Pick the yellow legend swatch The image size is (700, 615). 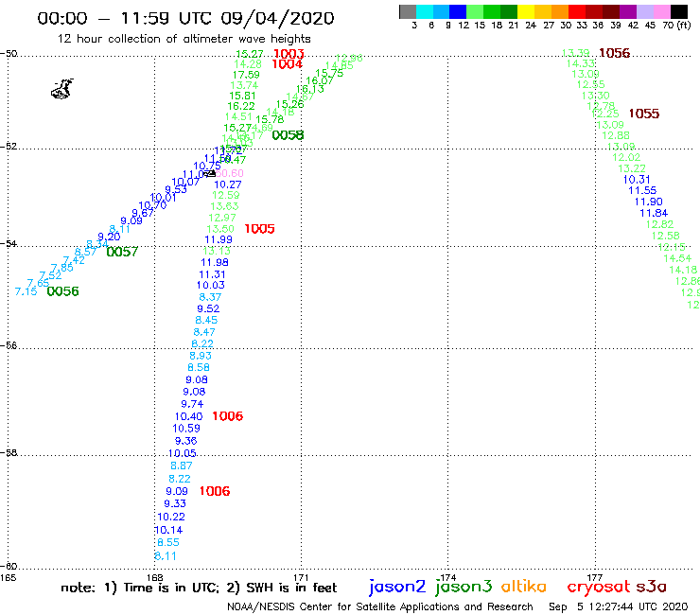(526, 11)
